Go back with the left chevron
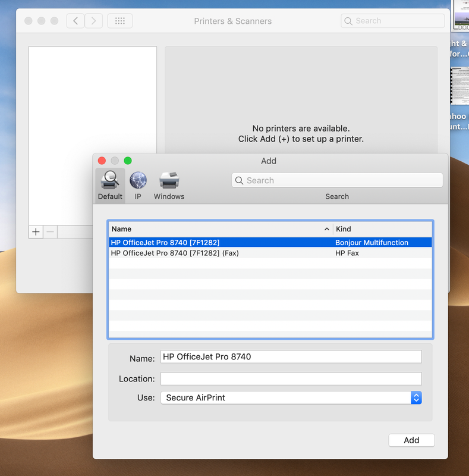Screen dimensions: 469x476 point(75,21)
